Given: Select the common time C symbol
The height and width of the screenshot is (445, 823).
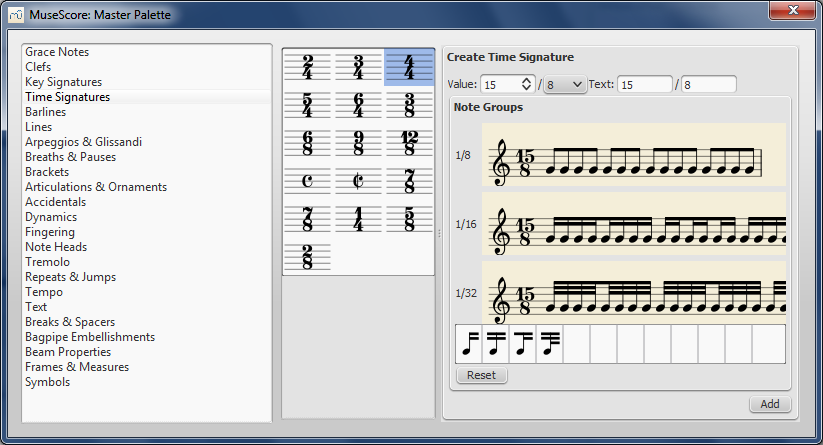Looking at the screenshot, I should 308,181.
